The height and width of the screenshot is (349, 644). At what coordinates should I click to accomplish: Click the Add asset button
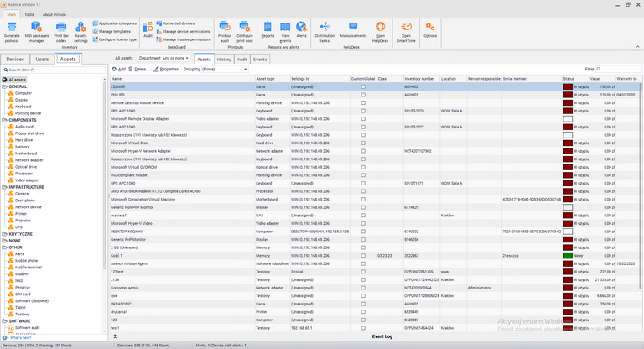(119, 69)
